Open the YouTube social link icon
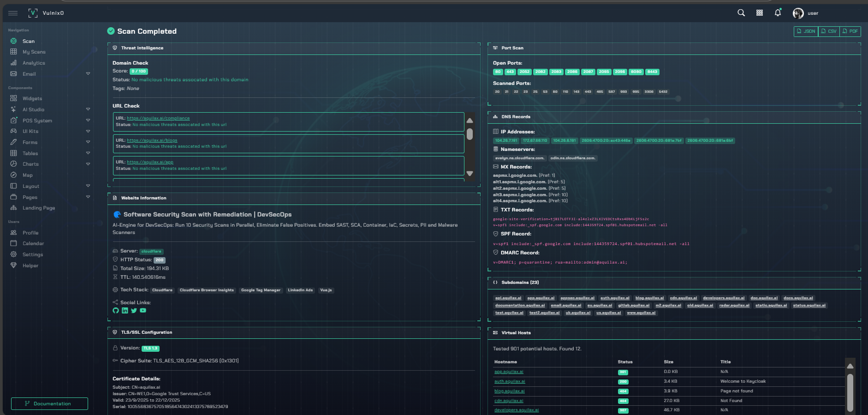The image size is (868, 415). pyautogui.click(x=143, y=311)
